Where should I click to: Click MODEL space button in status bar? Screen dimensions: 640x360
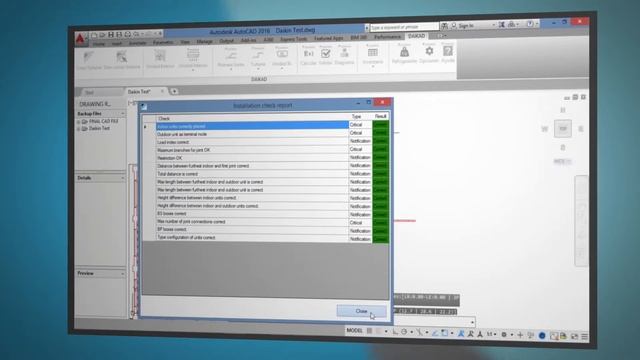click(x=354, y=330)
